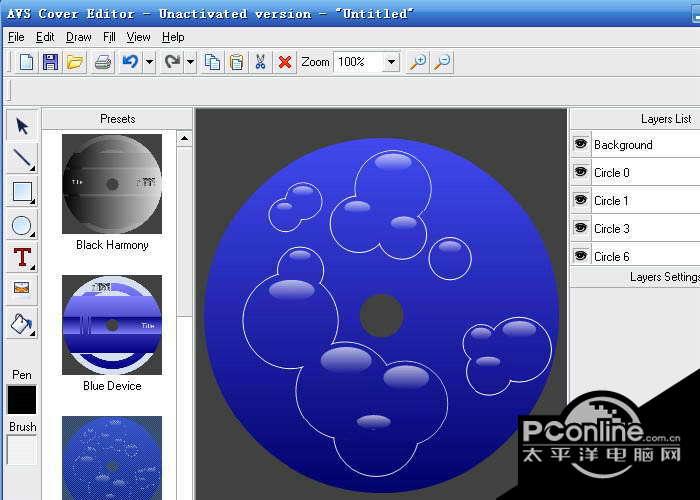Click the black Pen color swatch
Image resolution: width=700 pixels, height=500 pixels.
(x=22, y=400)
